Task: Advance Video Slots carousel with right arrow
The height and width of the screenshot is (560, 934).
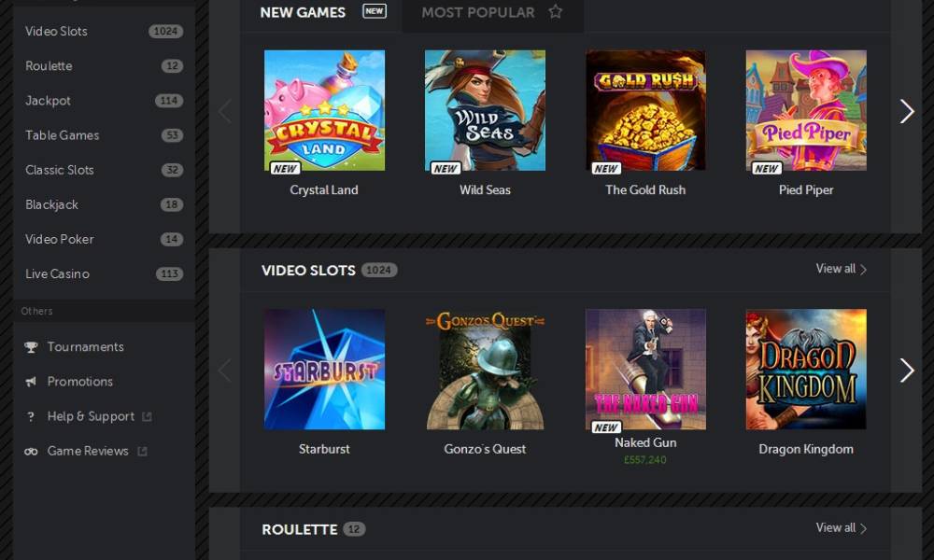Action: tap(907, 371)
